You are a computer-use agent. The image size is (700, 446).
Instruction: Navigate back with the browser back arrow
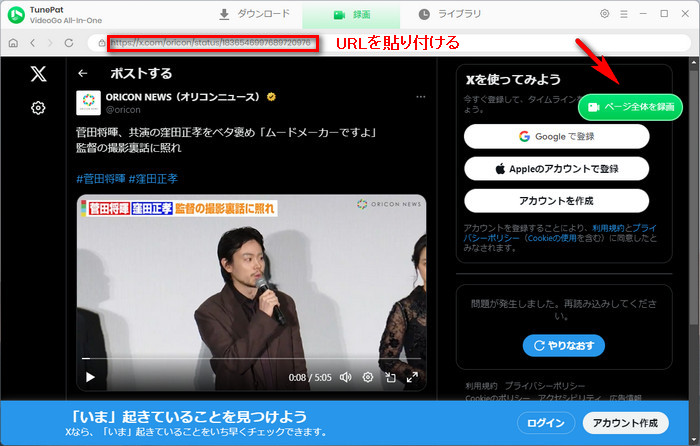pos(33,43)
